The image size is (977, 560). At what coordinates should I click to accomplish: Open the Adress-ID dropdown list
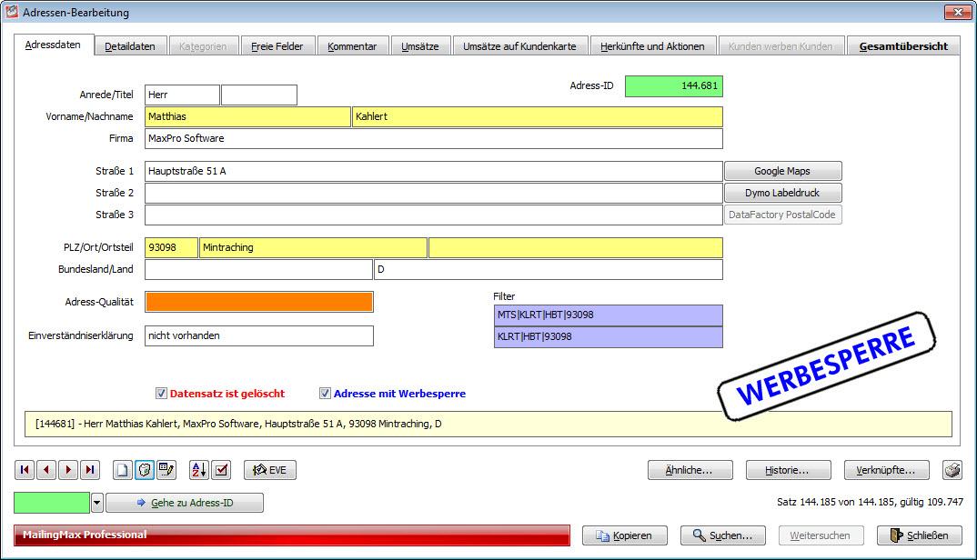pos(96,502)
